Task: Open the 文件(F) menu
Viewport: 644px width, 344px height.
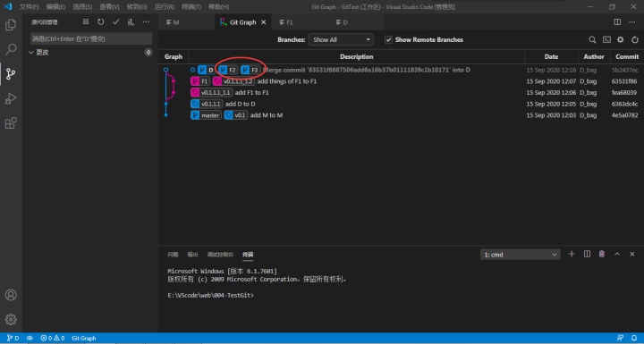Action: pos(29,7)
